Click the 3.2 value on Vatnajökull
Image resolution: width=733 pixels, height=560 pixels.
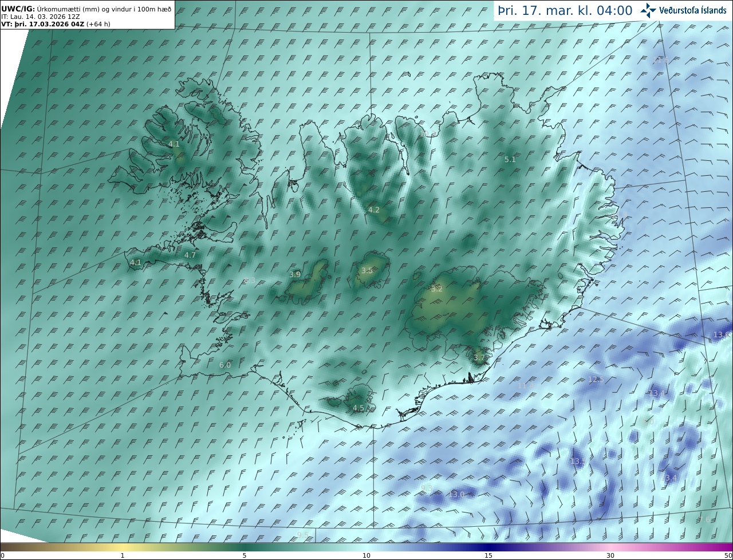[x=436, y=289]
